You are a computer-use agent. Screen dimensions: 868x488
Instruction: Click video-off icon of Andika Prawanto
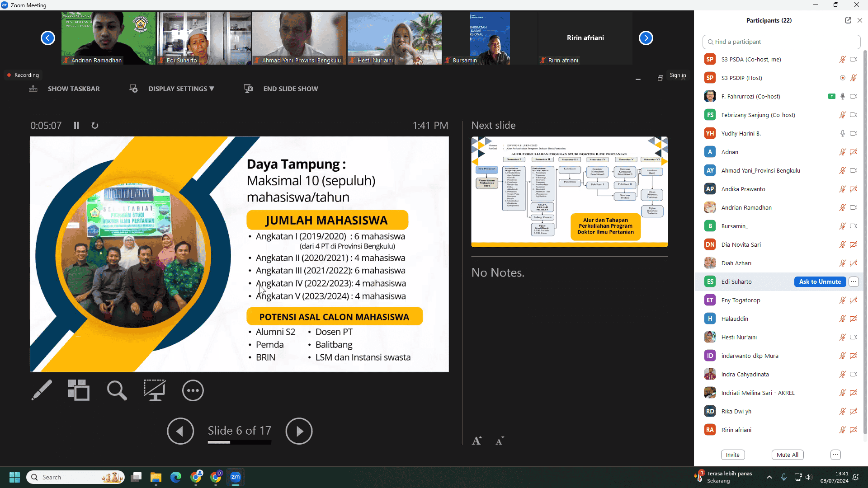pos(854,189)
